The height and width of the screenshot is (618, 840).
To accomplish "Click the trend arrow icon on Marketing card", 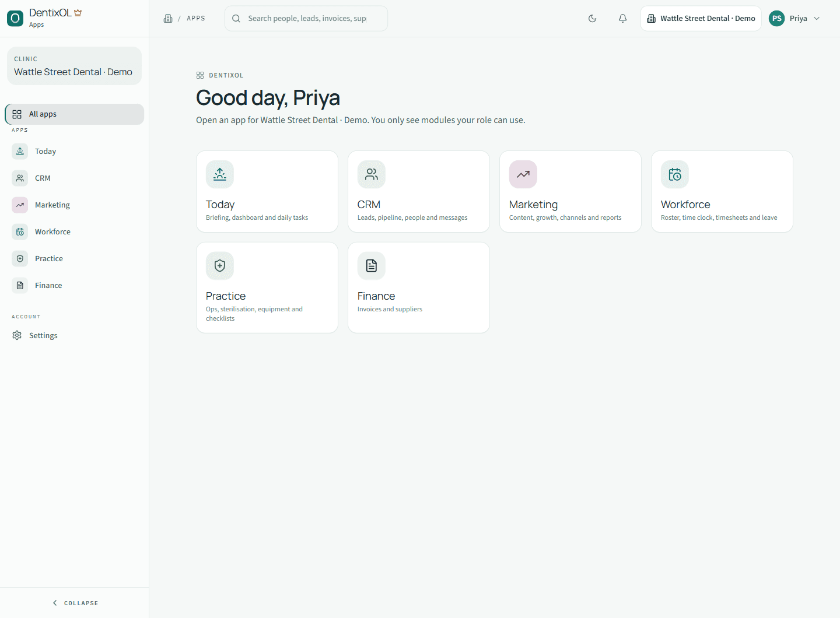I will [x=523, y=174].
